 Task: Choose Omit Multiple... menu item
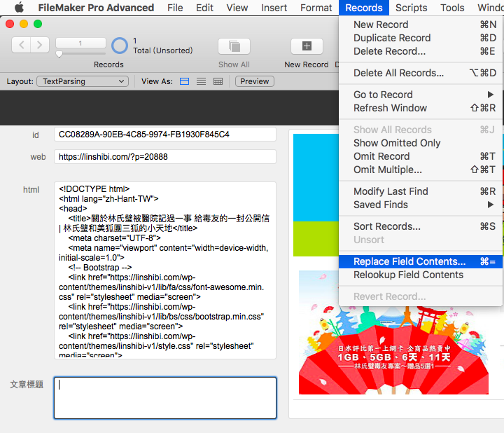[421, 170]
